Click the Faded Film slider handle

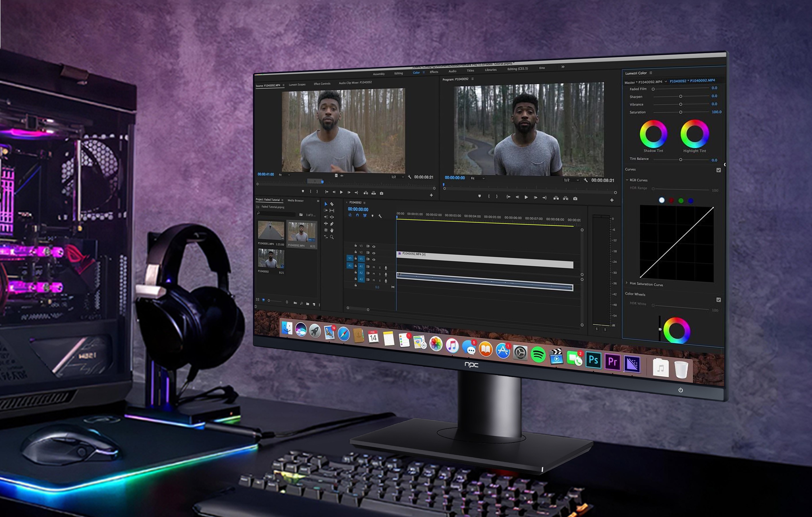point(653,89)
